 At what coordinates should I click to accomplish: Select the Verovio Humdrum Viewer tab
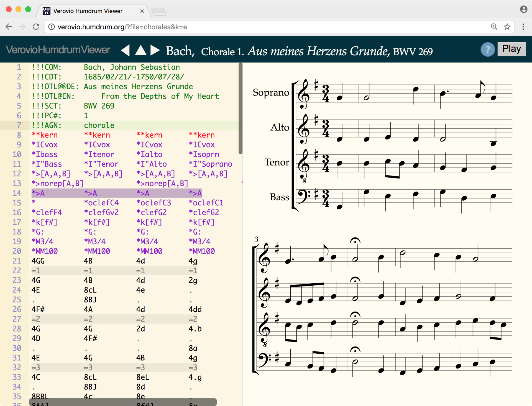(88, 11)
